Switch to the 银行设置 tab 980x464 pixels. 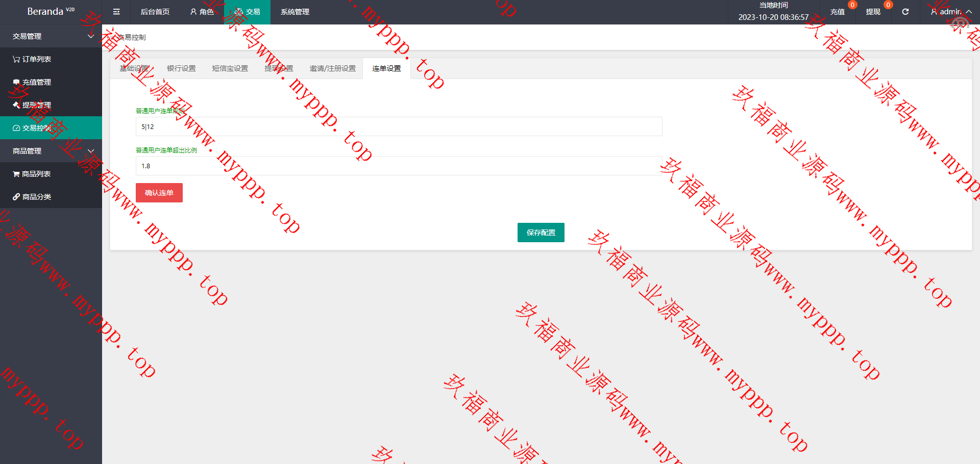(181, 68)
